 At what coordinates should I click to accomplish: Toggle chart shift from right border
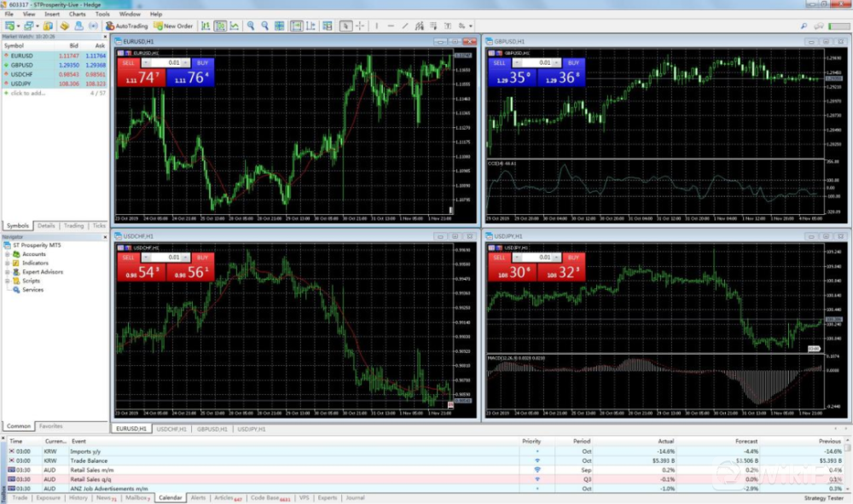pos(310,26)
